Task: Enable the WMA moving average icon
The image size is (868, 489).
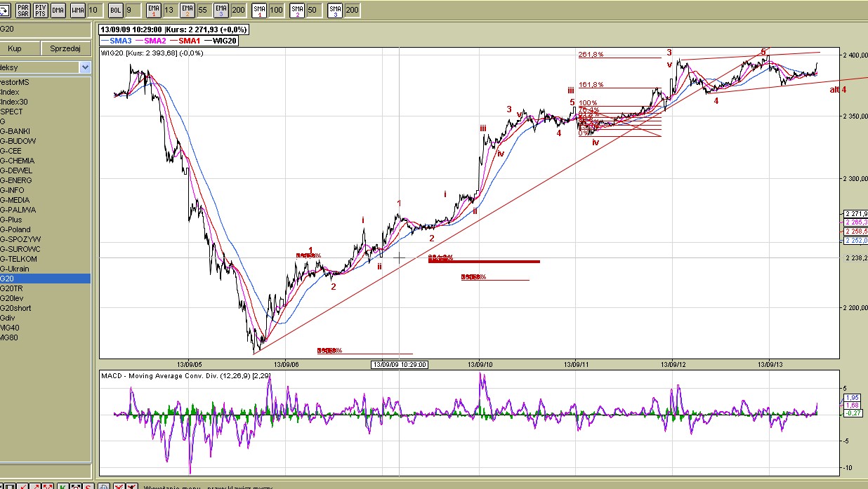Action: (x=78, y=10)
